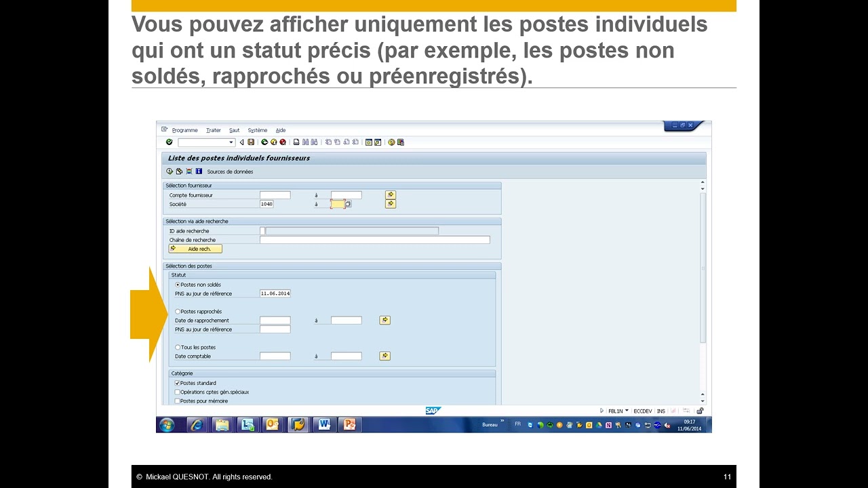Open the Saut menu
The image size is (868, 488).
tap(234, 130)
